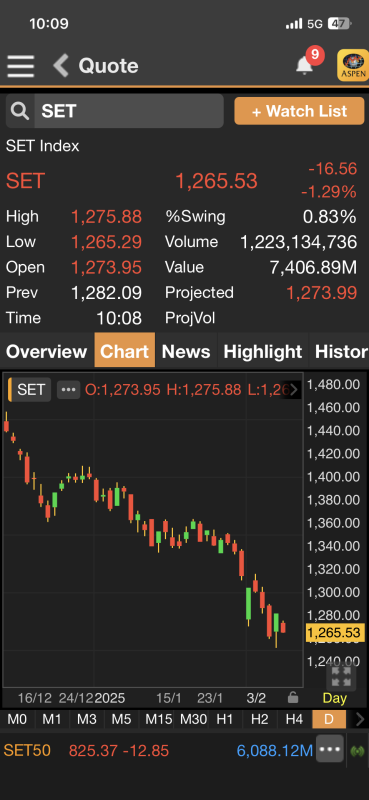Image resolution: width=369 pixels, height=800 pixels.
Task: Go back using the Quote chevron
Action: pos(61,66)
